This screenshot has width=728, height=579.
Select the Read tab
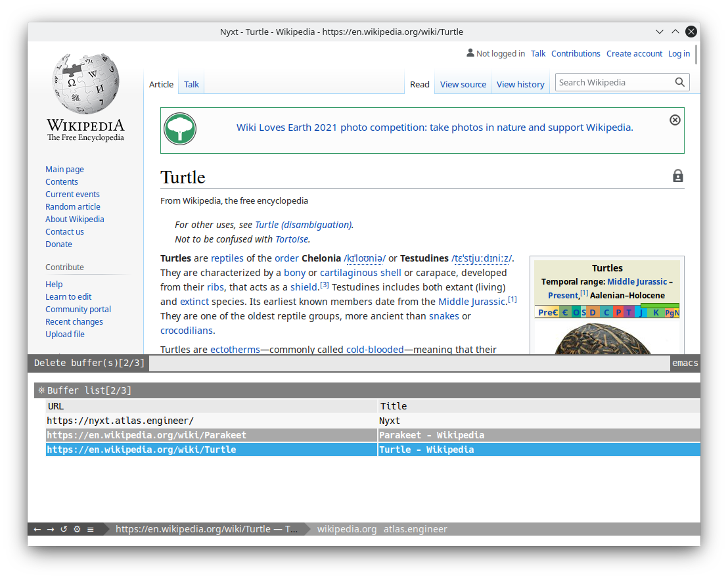click(420, 85)
